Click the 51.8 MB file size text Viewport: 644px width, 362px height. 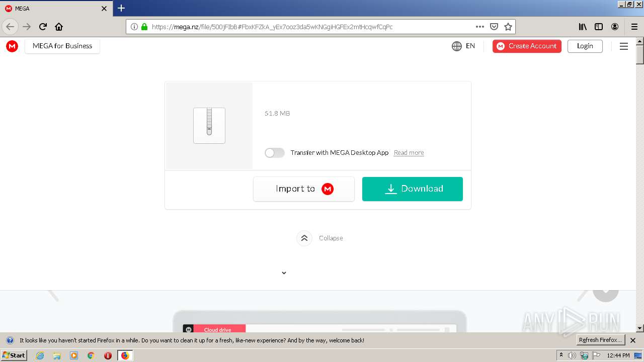[x=277, y=114]
